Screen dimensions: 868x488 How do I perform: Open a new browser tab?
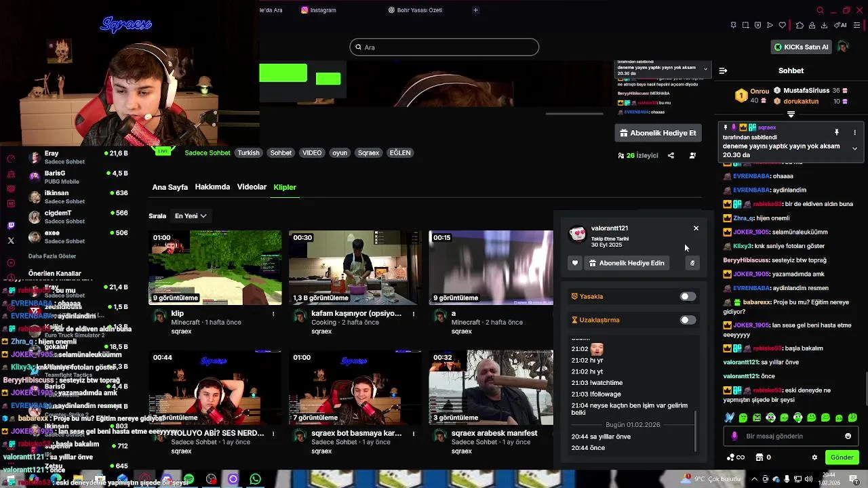point(475,10)
